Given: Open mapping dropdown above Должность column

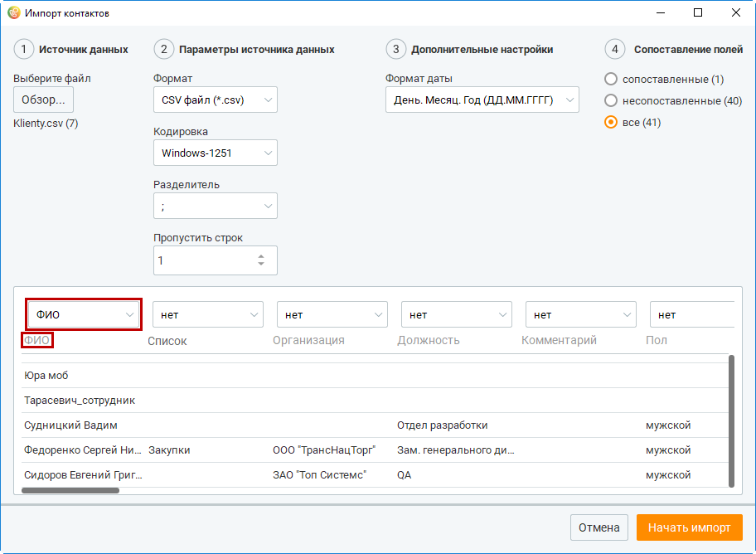Looking at the screenshot, I should pyautogui.click(x=457, y=314).
